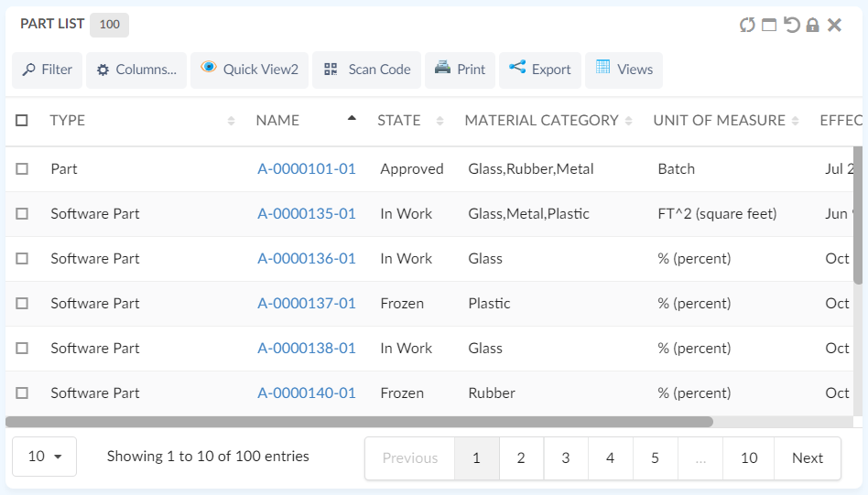Click the horizontal scrollbar of the table

coord(359,422)
